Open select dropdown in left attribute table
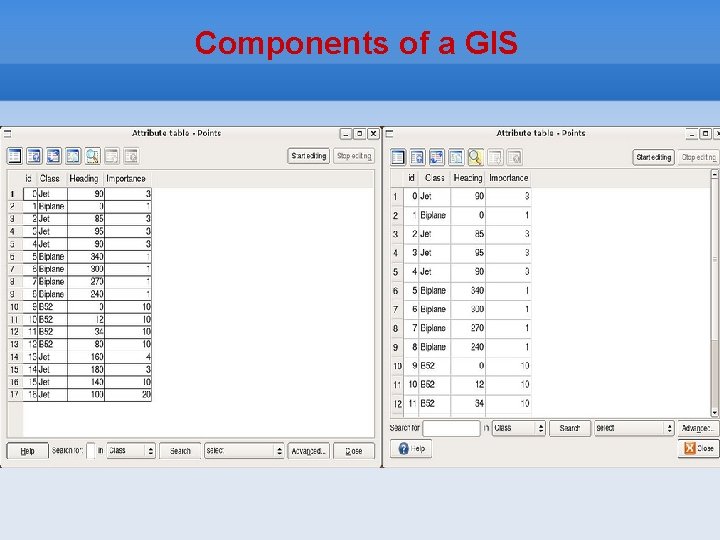The height and width of the screenshot is (540, 720). [244, 451]
